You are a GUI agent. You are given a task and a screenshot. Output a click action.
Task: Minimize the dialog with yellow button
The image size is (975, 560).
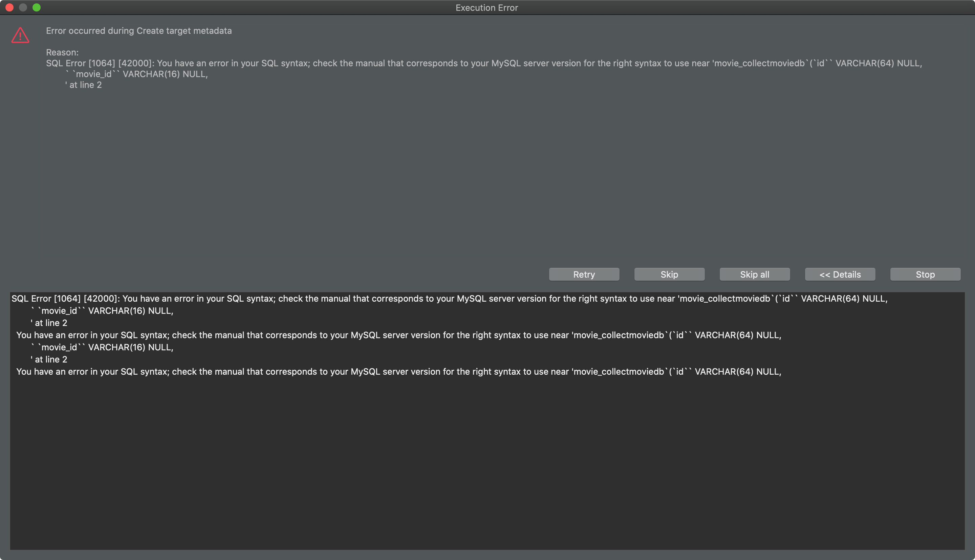[23, 7]
